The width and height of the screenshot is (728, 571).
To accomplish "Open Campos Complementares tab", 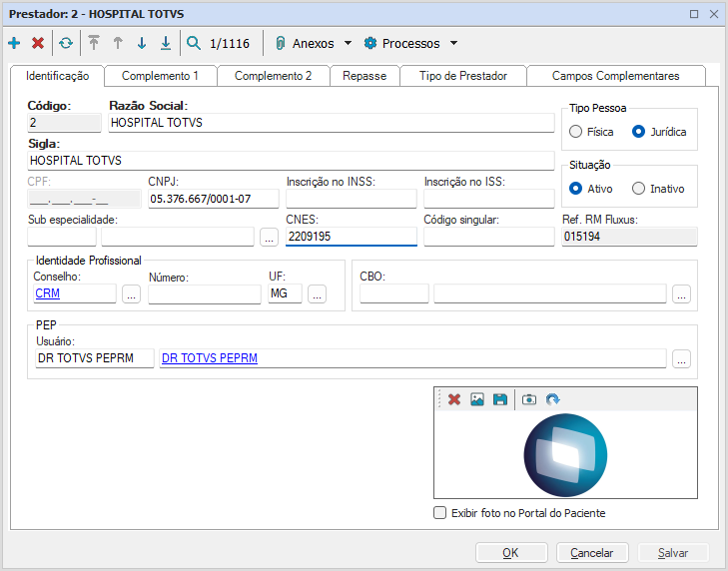I will click(615, 76).
